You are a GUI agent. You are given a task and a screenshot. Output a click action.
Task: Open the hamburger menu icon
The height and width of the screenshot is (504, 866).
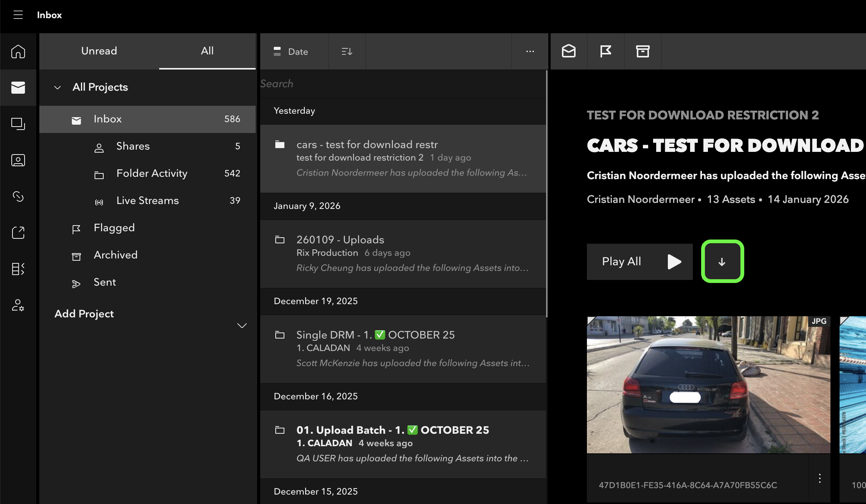[18, 15]
